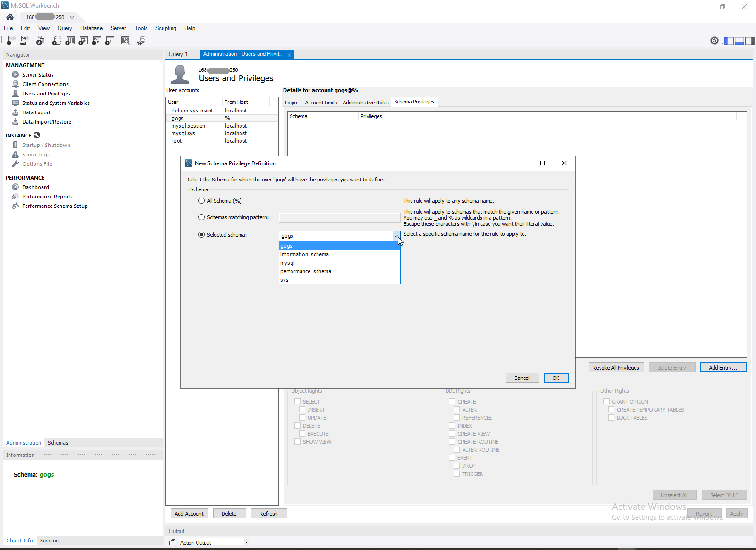
Task: Click the Performance Reports icon
Action: click(x=16, y=197)
